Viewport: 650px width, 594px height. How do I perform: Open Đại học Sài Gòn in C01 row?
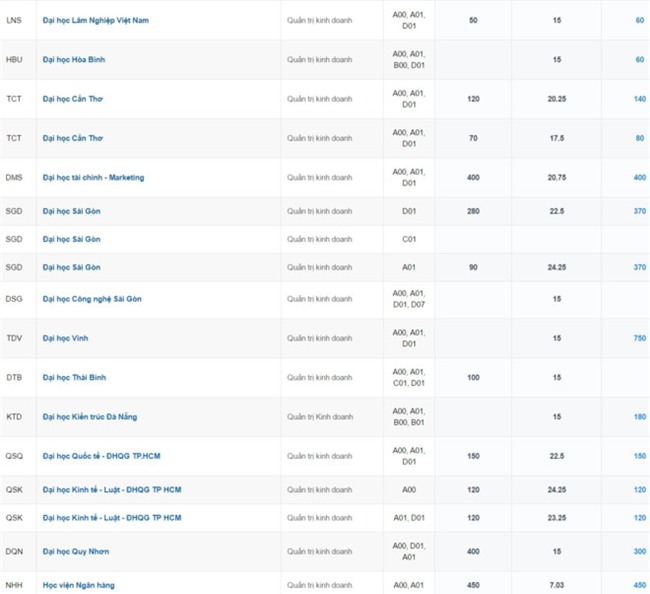tap(72, 240)
